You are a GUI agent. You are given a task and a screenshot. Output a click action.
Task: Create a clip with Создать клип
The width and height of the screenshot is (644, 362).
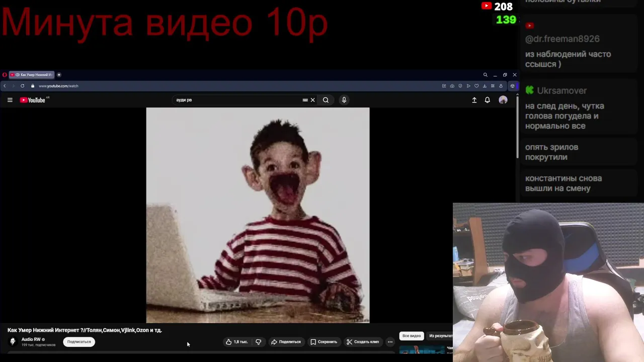pyautogui.click(x=363, y=342)
